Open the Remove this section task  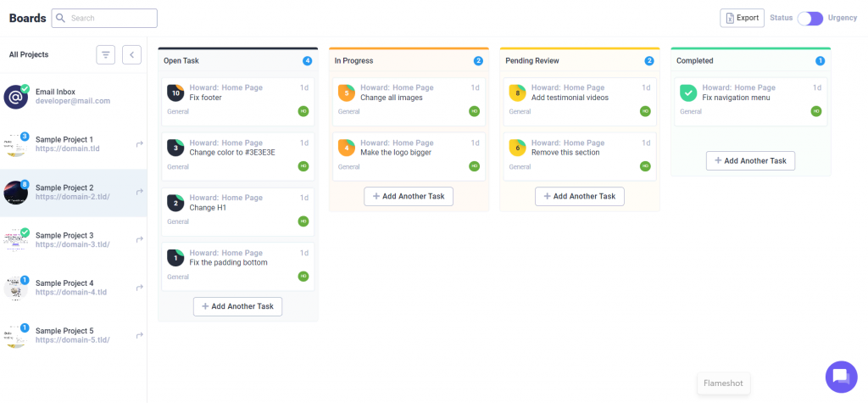tap(565, 153)
